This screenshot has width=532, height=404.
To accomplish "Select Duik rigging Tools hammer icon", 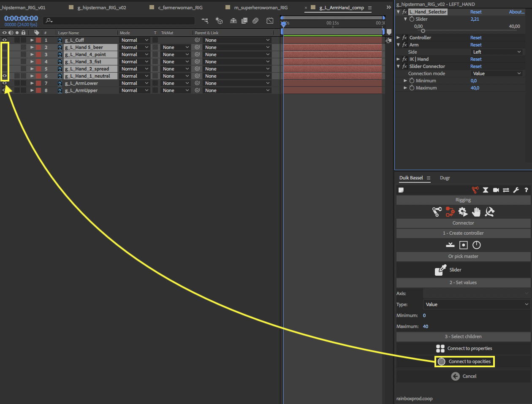I will pos(489,211).
